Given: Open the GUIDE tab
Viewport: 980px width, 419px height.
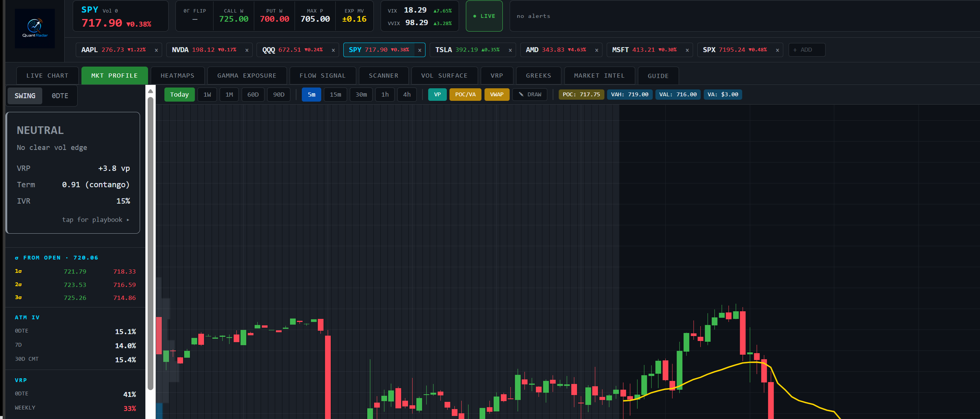Looking at the screenshot, I should click(658, 76).
